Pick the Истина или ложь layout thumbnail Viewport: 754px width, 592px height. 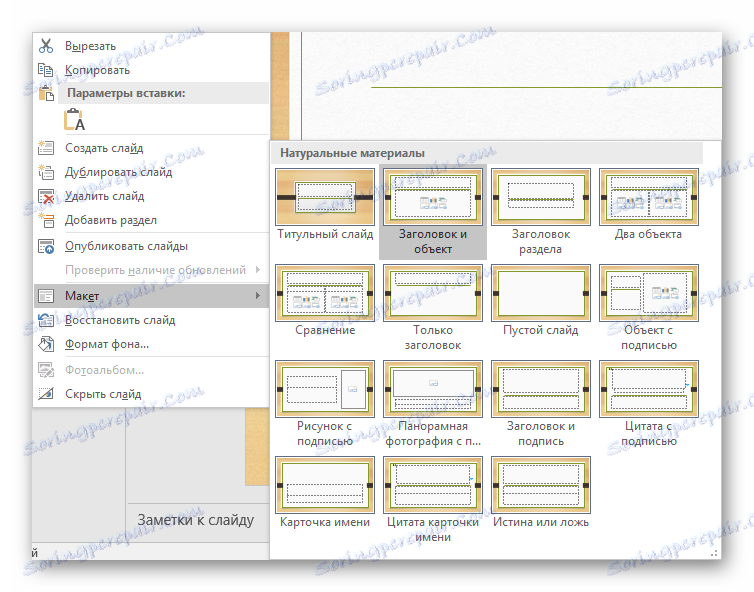pyautogui.click(x=540, y=485)
